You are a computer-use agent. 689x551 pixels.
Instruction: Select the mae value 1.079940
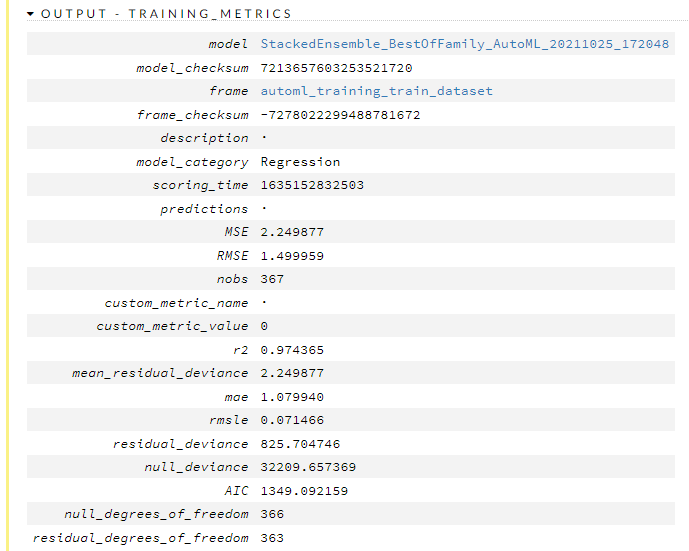pos(292,397)
